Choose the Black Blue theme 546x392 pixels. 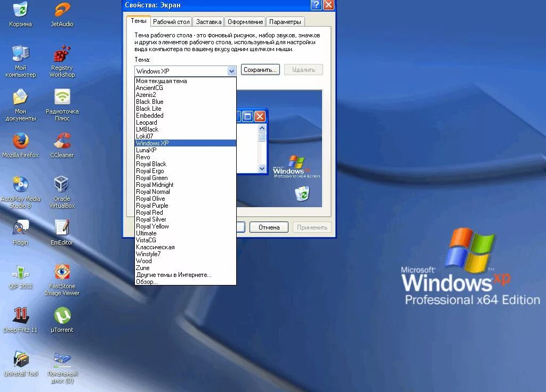(185, 102)
